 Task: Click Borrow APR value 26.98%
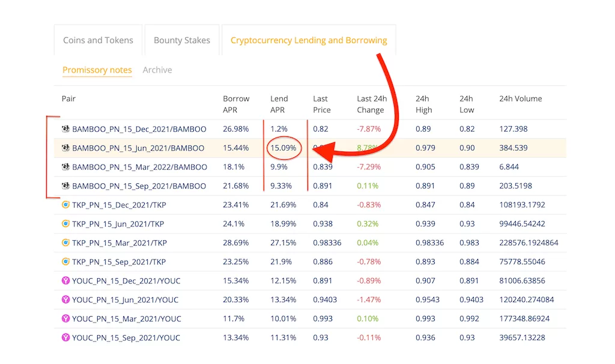point(235,129)
